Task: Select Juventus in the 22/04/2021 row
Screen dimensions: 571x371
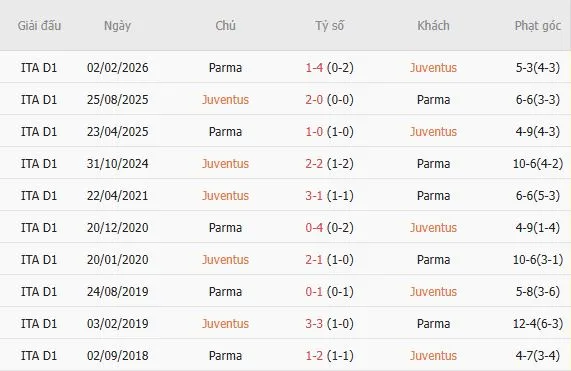Action: [225, 196]
